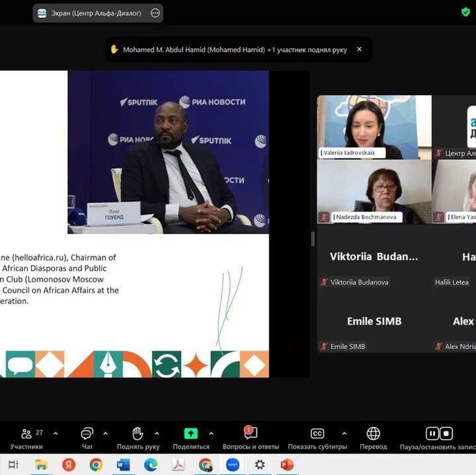Open the Chat panel
Screen dimensions: 476x475
pyautogui.click(x=87, y=434)
